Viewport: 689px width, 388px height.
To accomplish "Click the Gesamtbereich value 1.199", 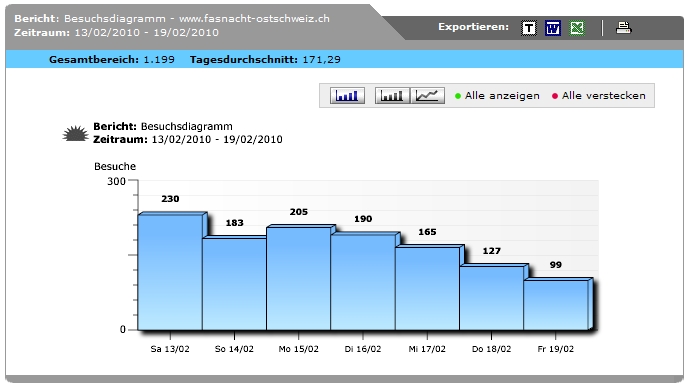I will pyautogui.click(x=159, y=60).
